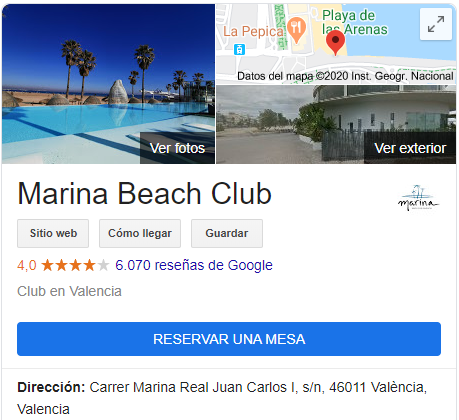This screenshot has height=420, width=459.
Task: Click the pool photo with palm trees
Action: [108, 84]
